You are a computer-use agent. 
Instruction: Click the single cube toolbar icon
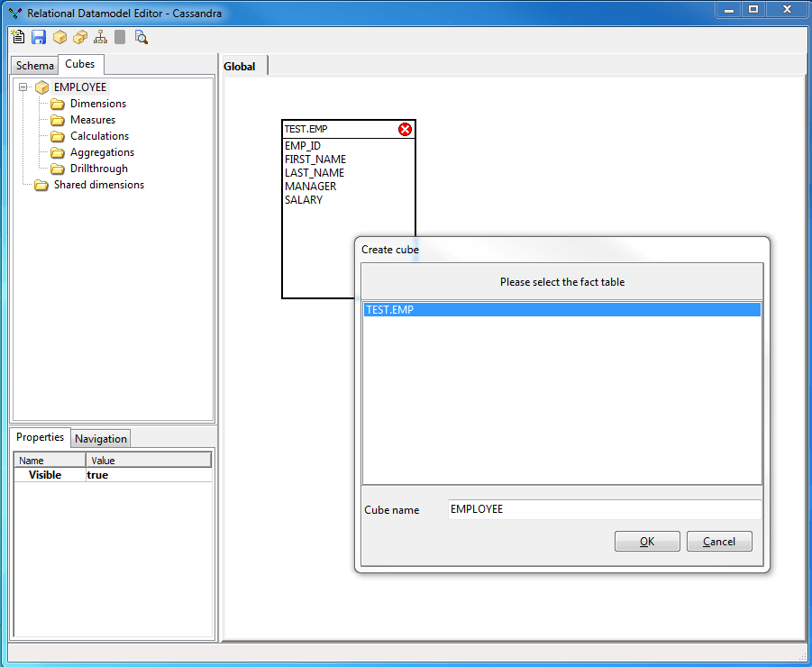coord(59,37)
